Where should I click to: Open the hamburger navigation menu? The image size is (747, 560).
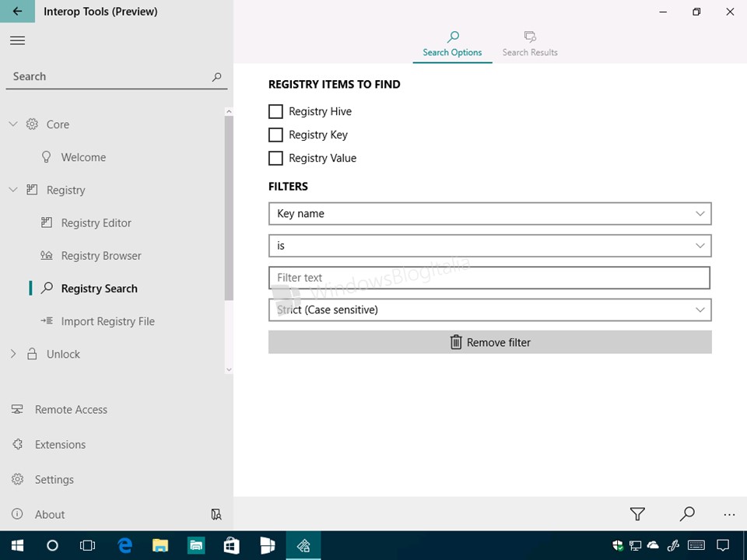click(17, 40)
